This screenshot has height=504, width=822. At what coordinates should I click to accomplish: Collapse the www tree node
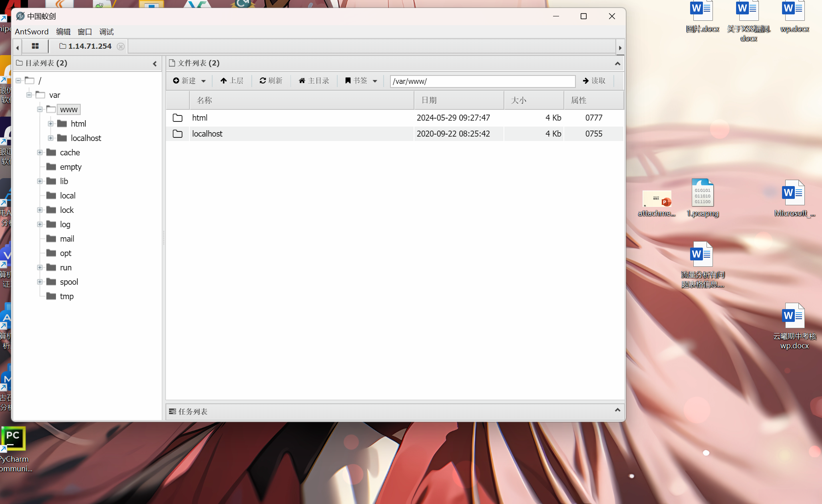[x=40, y=109]
